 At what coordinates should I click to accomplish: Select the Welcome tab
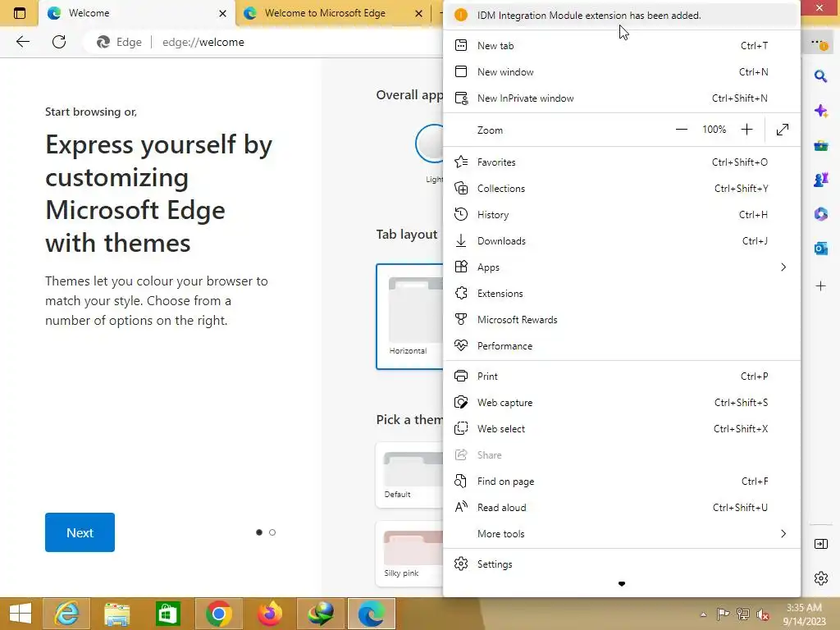click(x=137, y=13)
